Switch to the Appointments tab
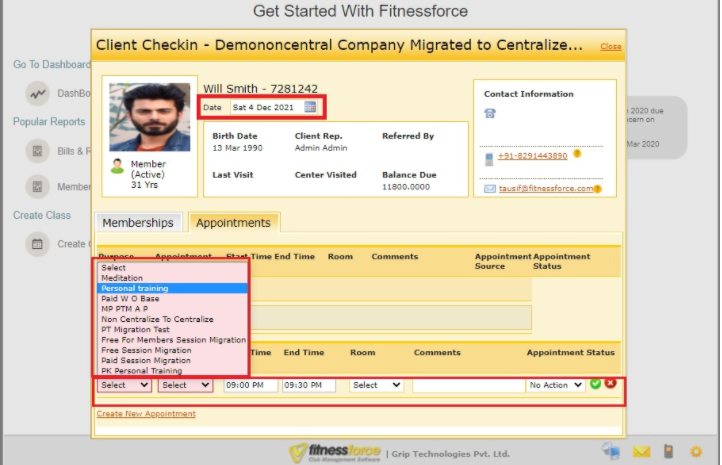Image resolution: width=722 pixels, height=465 pixels. [x=233, y=223]
